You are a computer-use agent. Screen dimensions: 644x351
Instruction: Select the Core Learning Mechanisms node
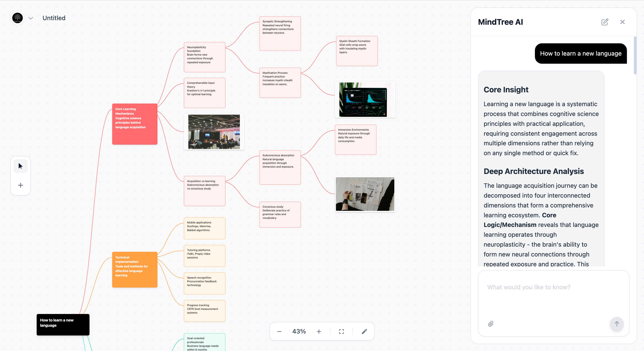134,124
